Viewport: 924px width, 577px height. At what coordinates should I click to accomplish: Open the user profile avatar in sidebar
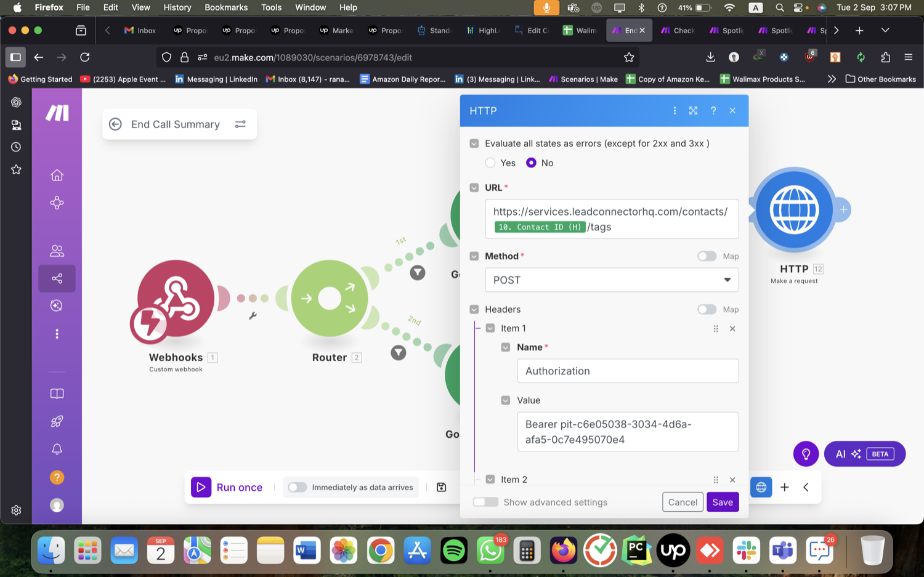[57, 505]
